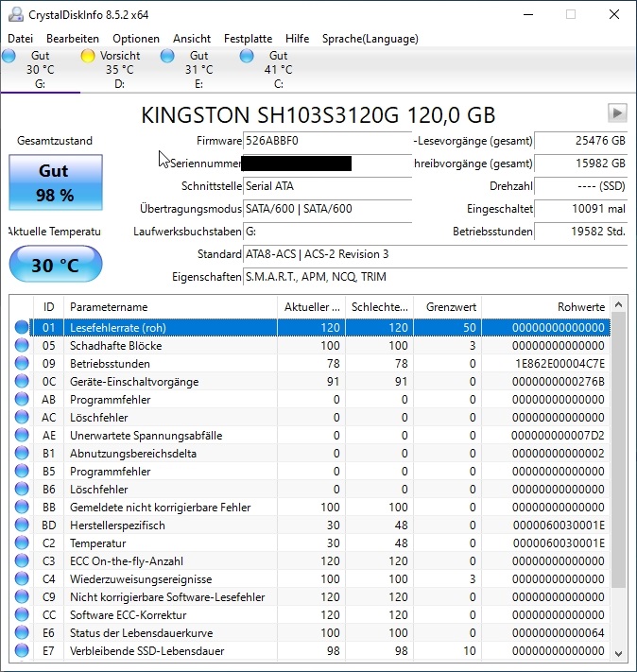Screen dimensions: 637x672
Task: Click status orb for attribute B6 Löschfehler
Action: 22,489
